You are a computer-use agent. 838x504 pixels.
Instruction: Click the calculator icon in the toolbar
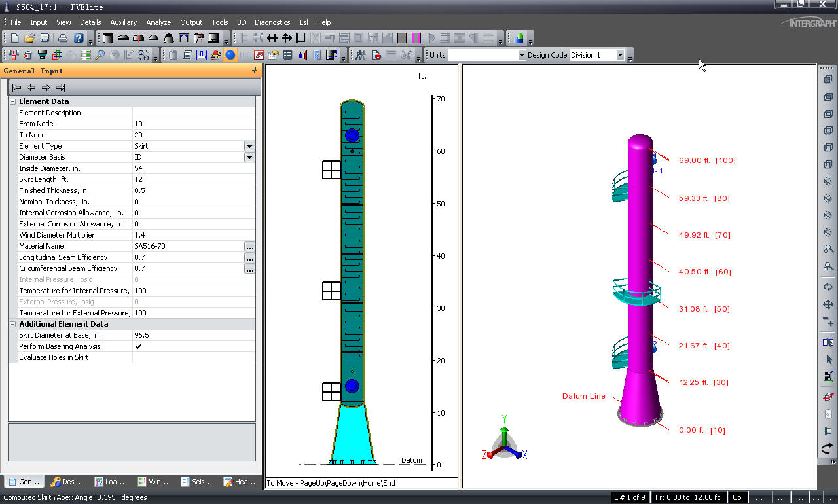tap(317, 55)
